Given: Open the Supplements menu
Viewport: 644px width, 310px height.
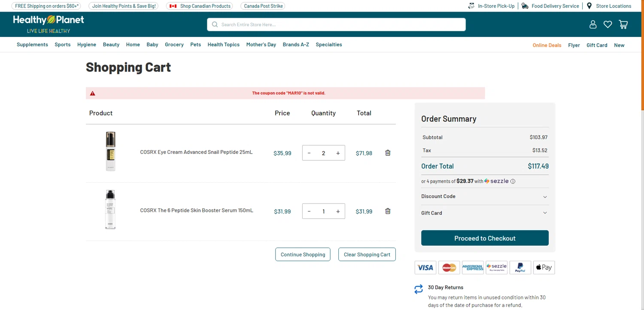Looking at the screenshot, I should (x=32, y=45).
